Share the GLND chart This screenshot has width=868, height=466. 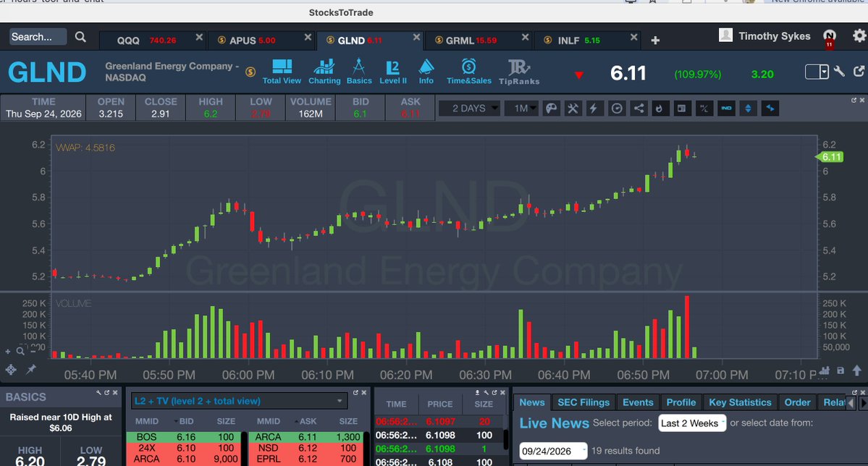[639, 109]
